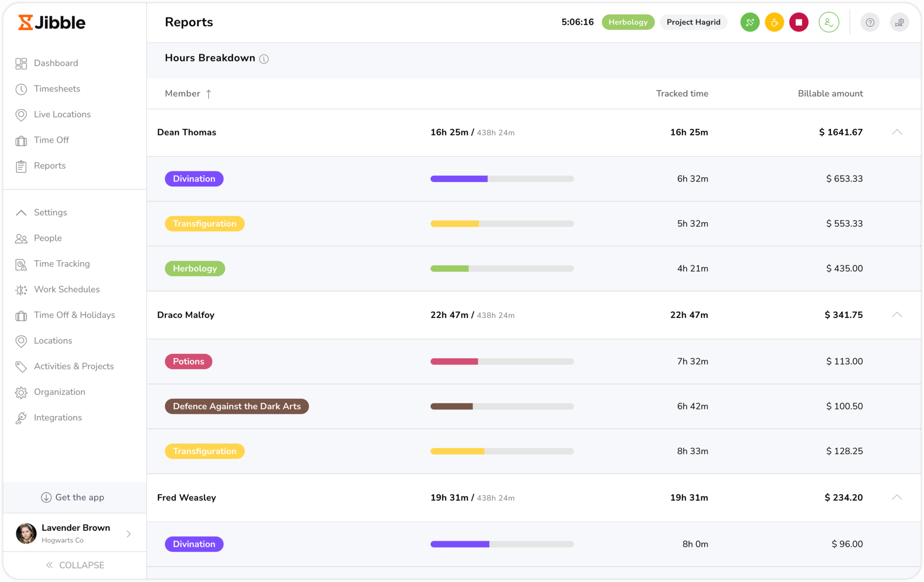Collapse Dean Thomas breakdown with the chevron
924x582 pixels.
tap(897, 132)
